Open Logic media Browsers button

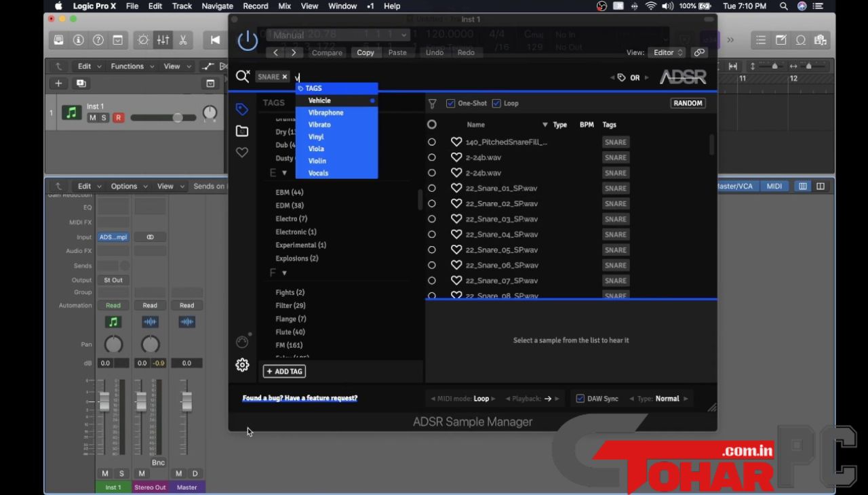point(821,40)
